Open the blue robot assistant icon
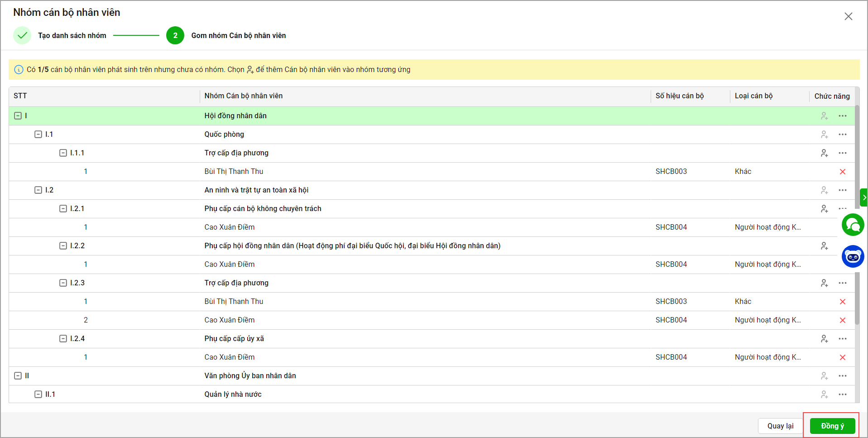The image size is (868, 438). pos(853,256)
